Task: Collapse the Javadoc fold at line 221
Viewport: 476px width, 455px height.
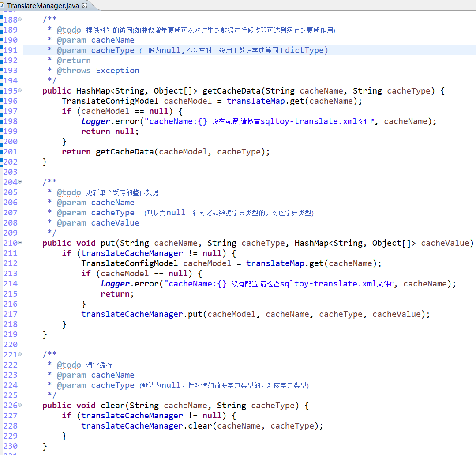Action: click(20, 354)
